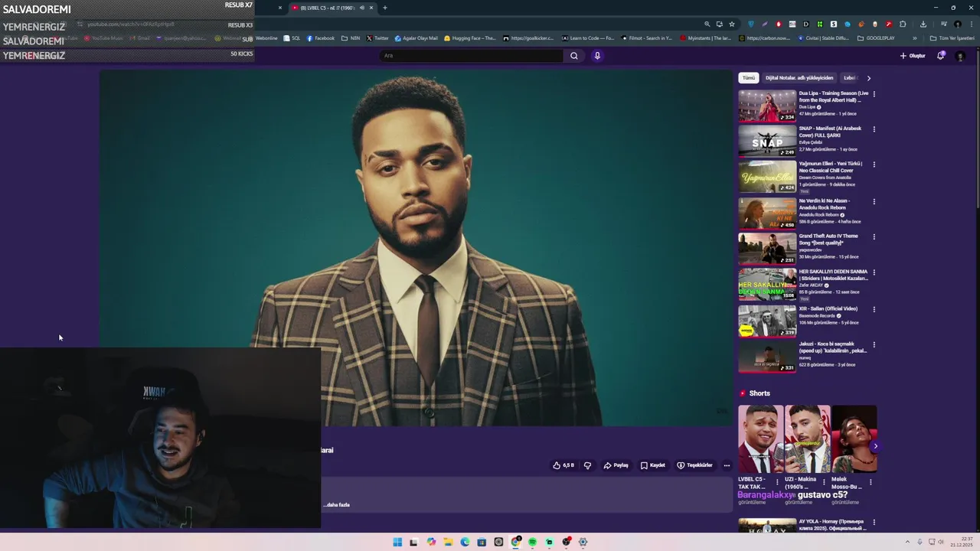Open options menu for Jakuzi video

[874, 345]
